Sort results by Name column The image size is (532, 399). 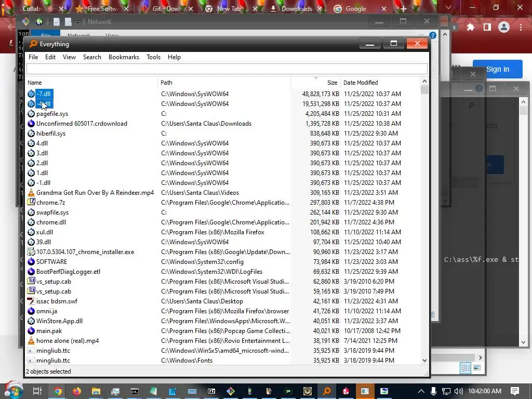coord(91,83)
